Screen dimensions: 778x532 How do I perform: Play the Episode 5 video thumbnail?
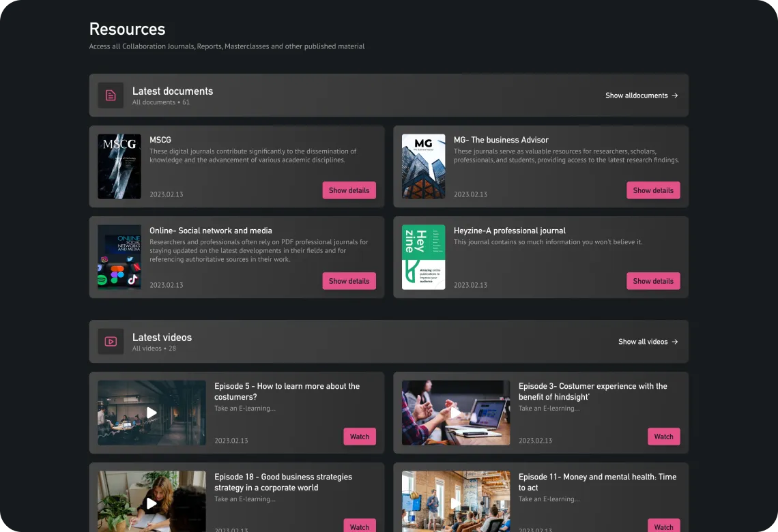pos(152,413)
